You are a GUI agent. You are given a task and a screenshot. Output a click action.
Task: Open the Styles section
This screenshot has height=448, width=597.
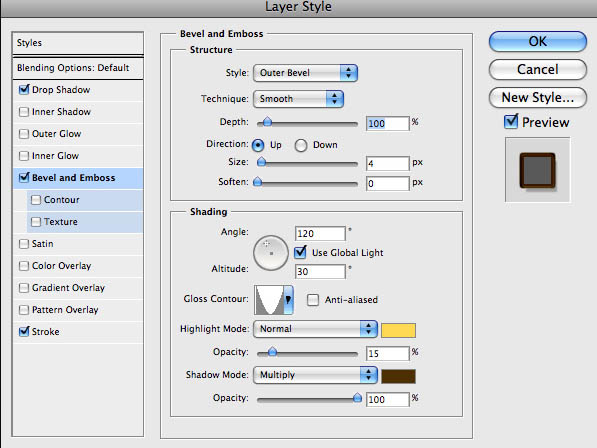click(x=78, y=43)
